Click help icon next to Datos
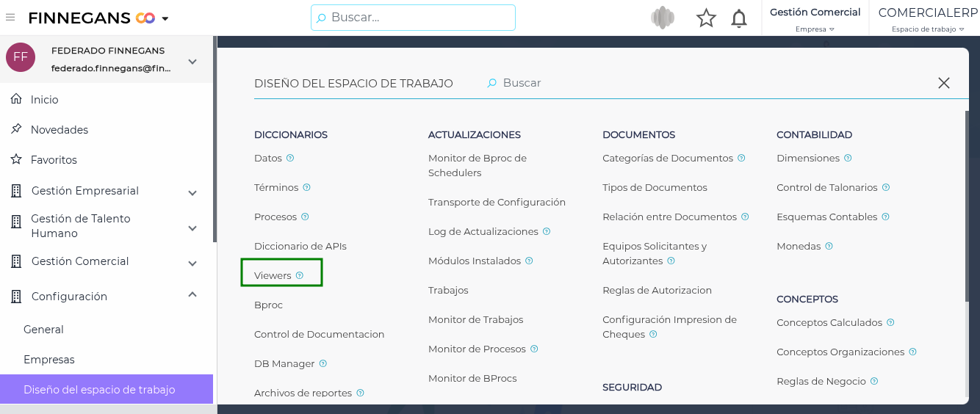The image size is (980, 414). pos(290,158)
